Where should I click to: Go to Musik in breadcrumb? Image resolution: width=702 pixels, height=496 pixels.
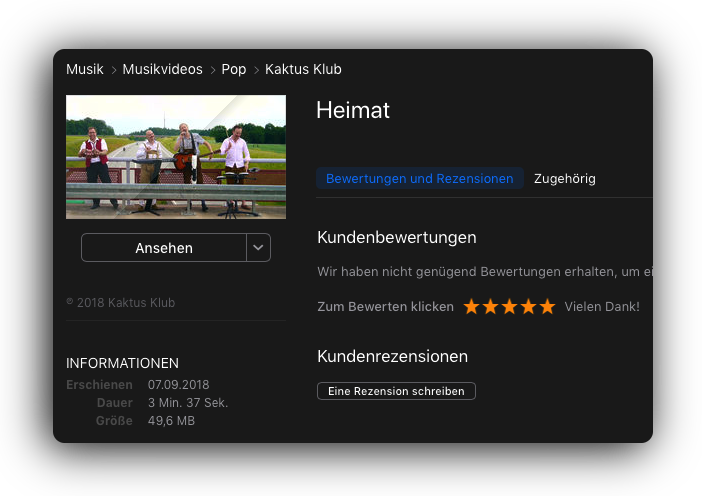point(85,69)
